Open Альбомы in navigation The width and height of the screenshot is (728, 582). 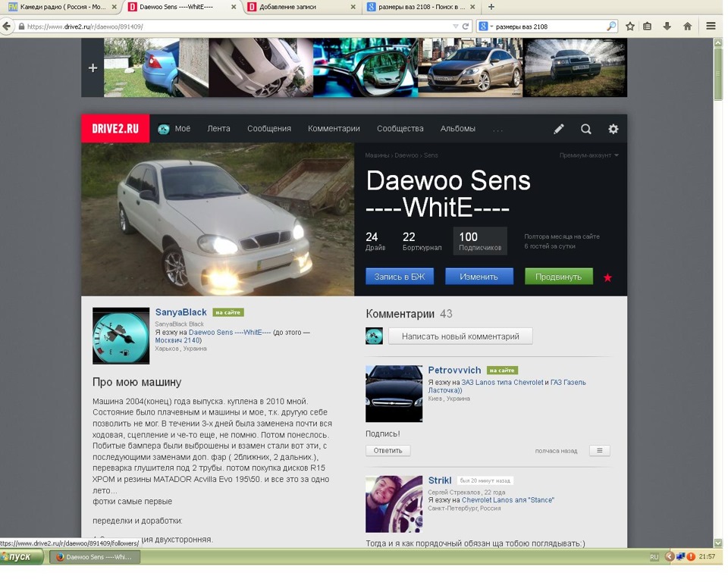458,129
